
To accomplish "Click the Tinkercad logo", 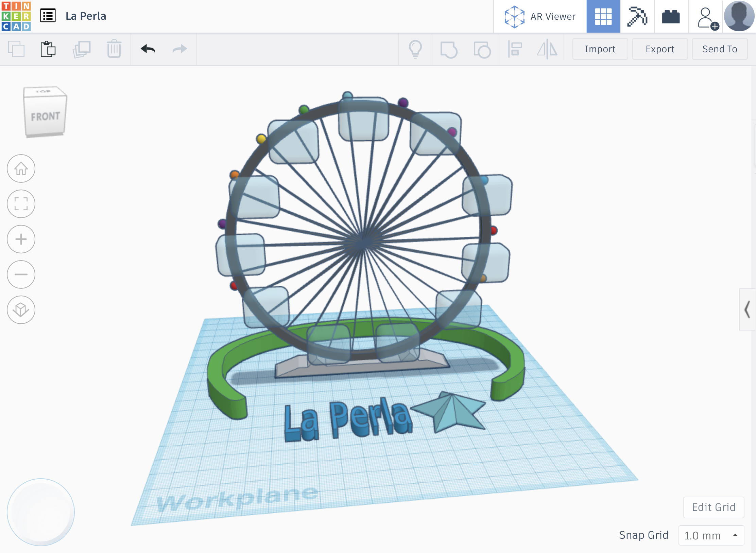I will [x=16, y=16].
